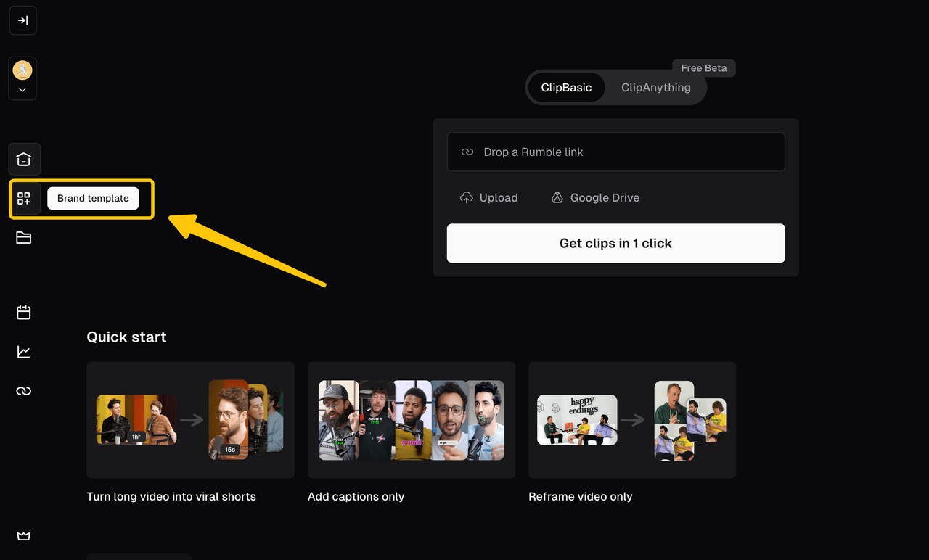Click the Free Beta badge

click(x=704, y=67)
